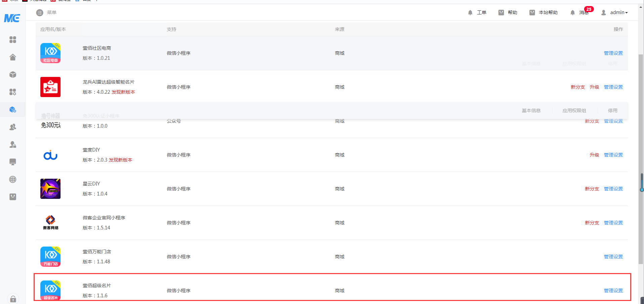Open 管理设置 for 壹佰社区电商

(x=613, y=53)
